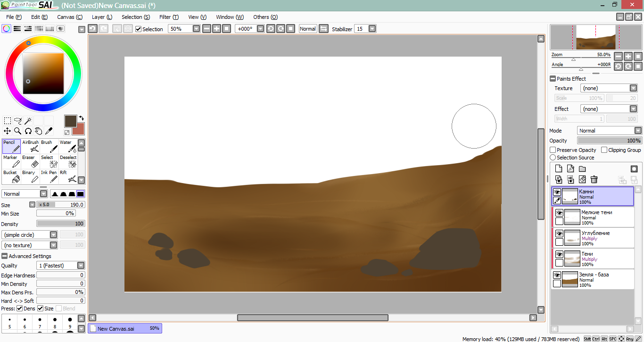Screen dimensions: 644x342
Task: Activate the Eyedropper color picker tool
Action: (x=49, y=131)
